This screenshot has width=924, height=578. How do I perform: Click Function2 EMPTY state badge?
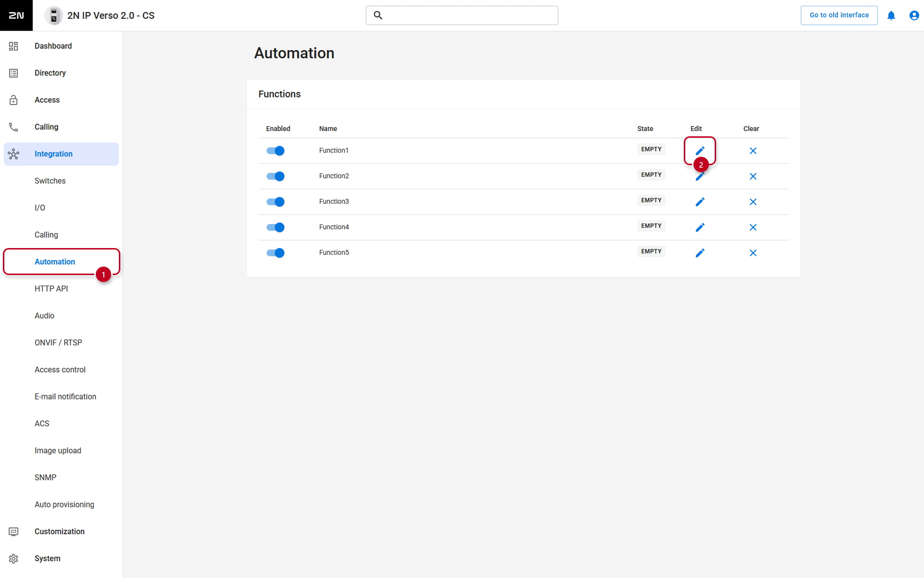651,175
